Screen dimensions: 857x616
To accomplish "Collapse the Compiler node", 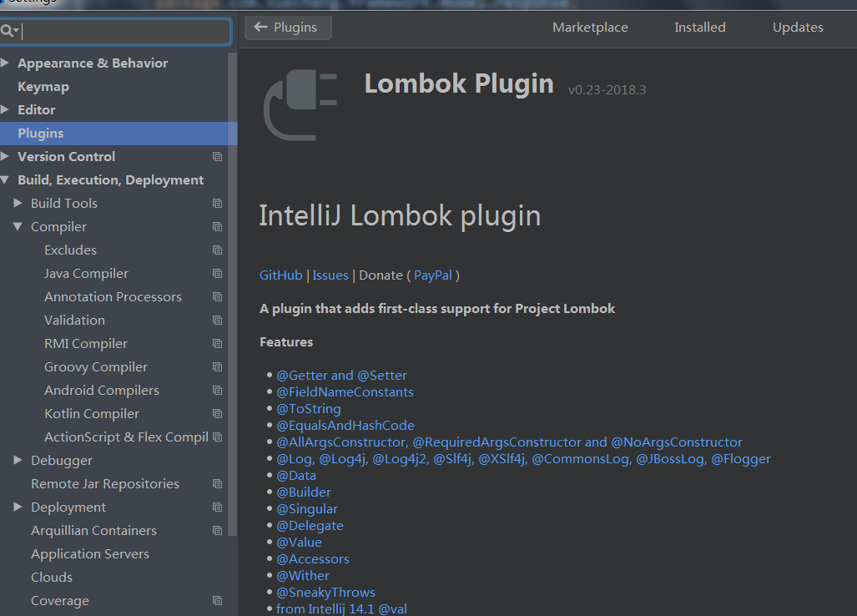I will pos(18,226).
